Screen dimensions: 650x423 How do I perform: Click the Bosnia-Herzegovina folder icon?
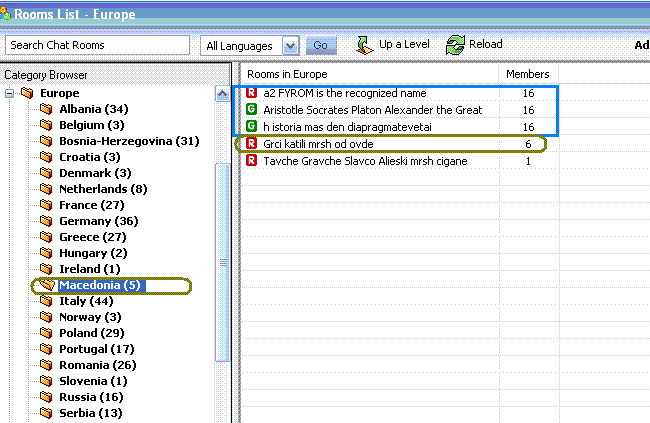(x=46, y=141)
